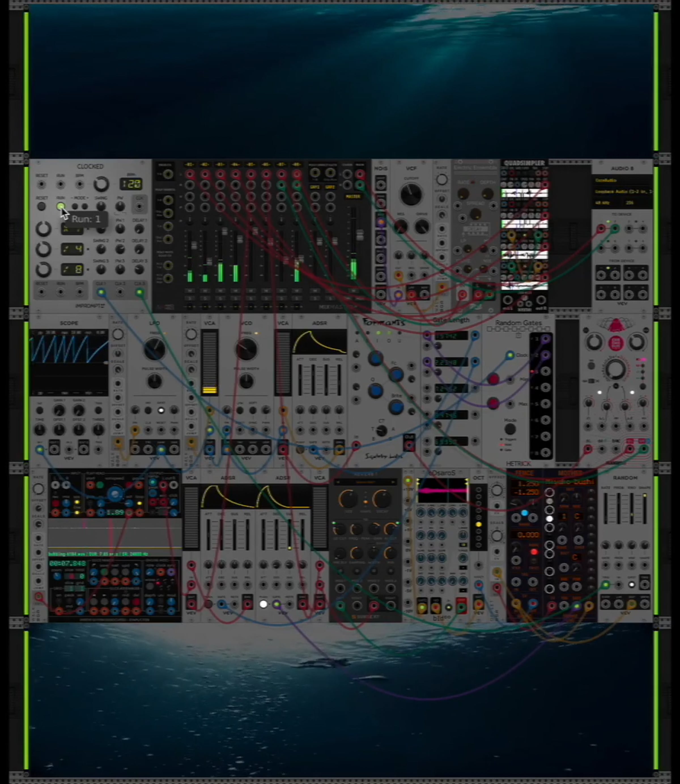Mute track 04 in MixMaster
This screenshot has height=784, width=680.
click(x=236, y=291)
